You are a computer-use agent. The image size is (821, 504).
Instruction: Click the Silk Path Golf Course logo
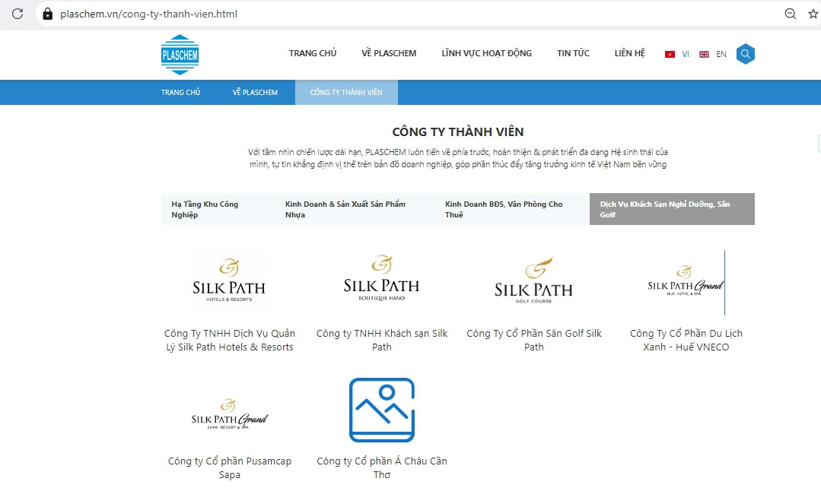[533, 281]
